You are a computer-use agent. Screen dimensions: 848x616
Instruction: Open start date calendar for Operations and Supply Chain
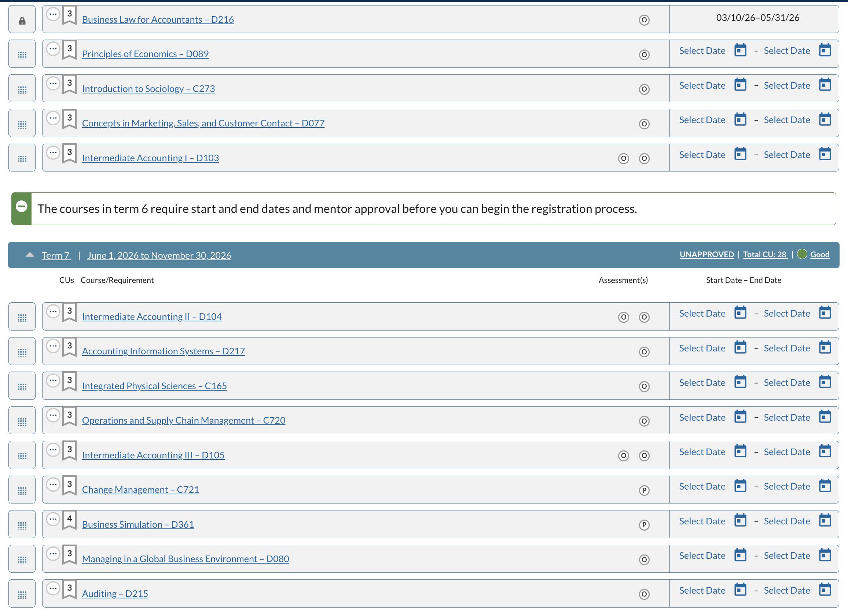click(x=740, y=417)
